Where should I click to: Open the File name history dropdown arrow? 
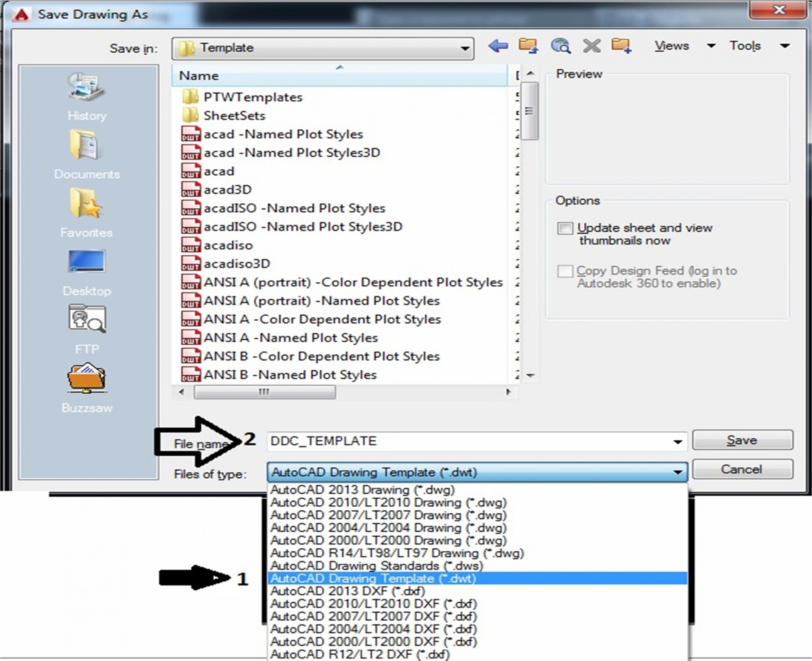[677, 442]
